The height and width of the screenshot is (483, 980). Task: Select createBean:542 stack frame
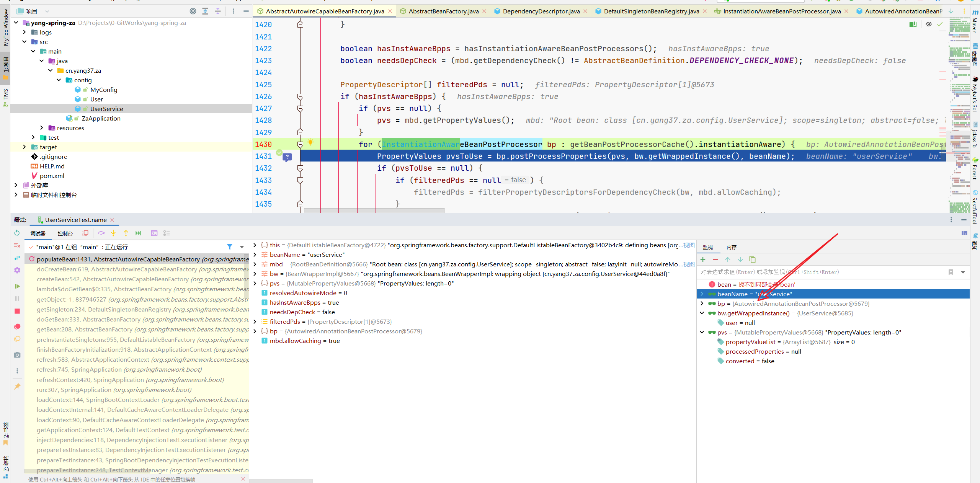coord(137,279)
